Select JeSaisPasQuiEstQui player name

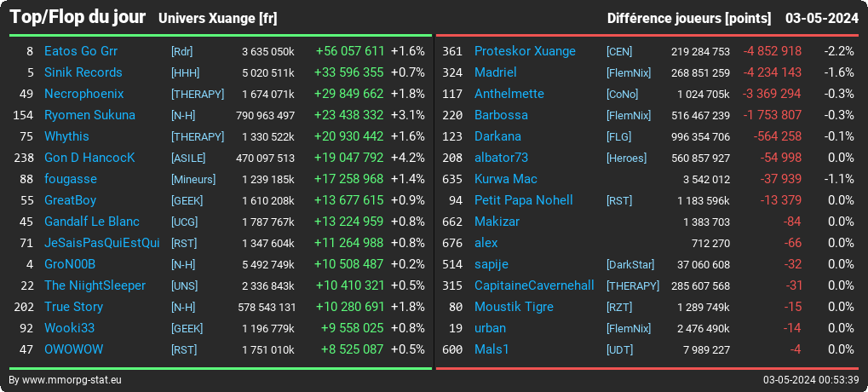102,243
